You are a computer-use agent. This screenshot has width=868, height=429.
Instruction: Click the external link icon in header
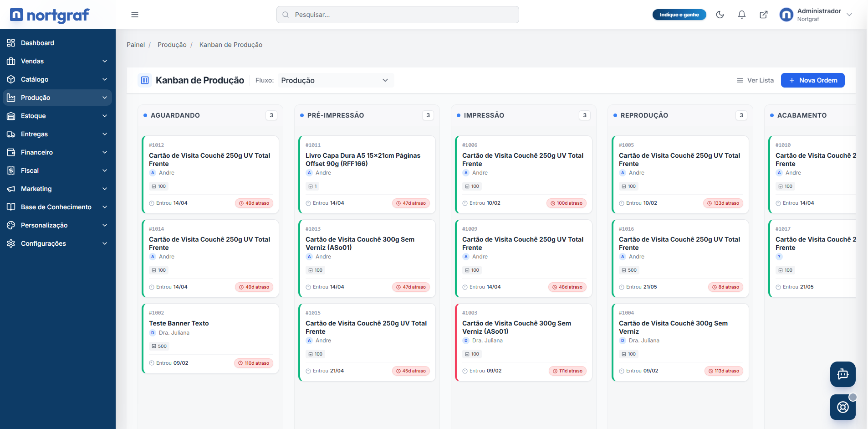coord(764,15)
